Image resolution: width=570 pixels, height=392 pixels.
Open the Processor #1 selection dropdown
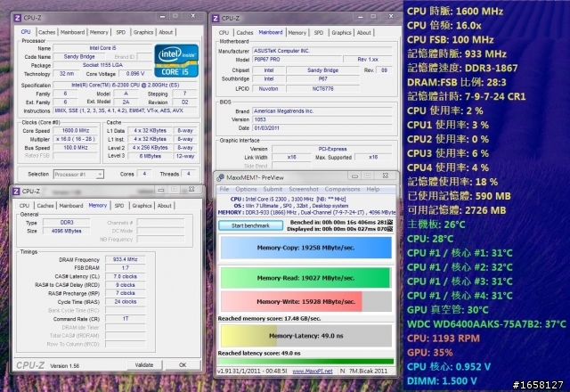[x=78, y=175]
